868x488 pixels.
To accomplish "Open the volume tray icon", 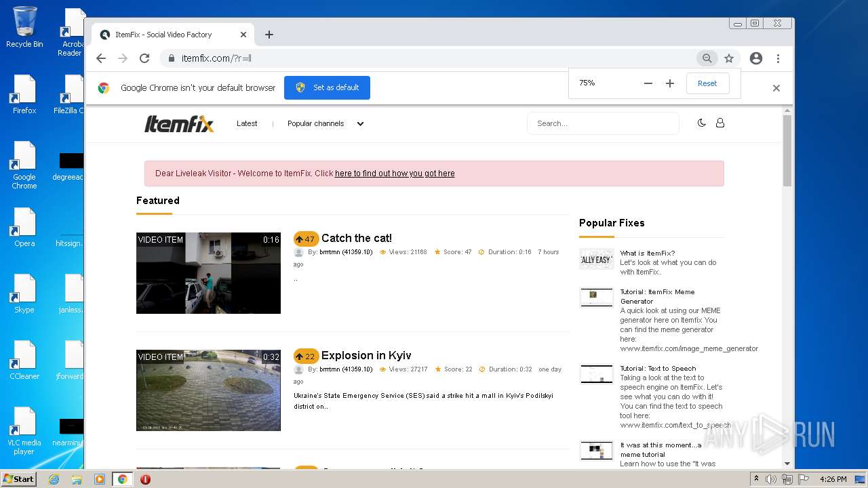I will (x=771, y=479).
